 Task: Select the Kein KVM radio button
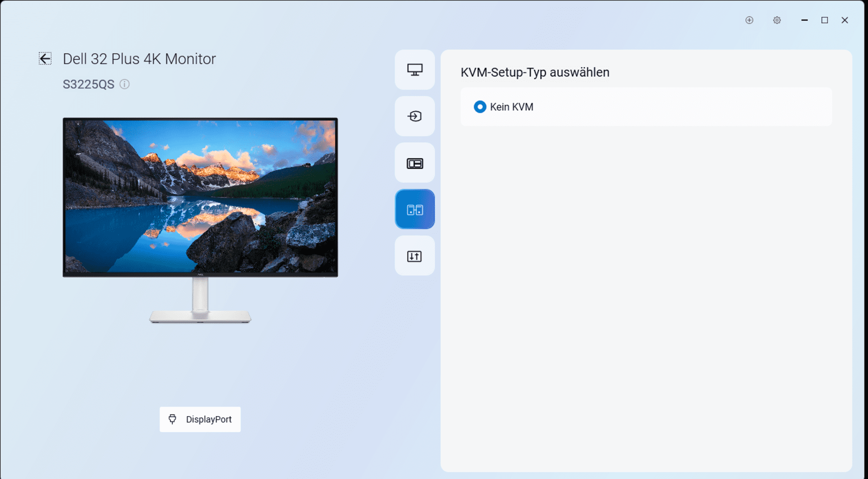(480, 107)
